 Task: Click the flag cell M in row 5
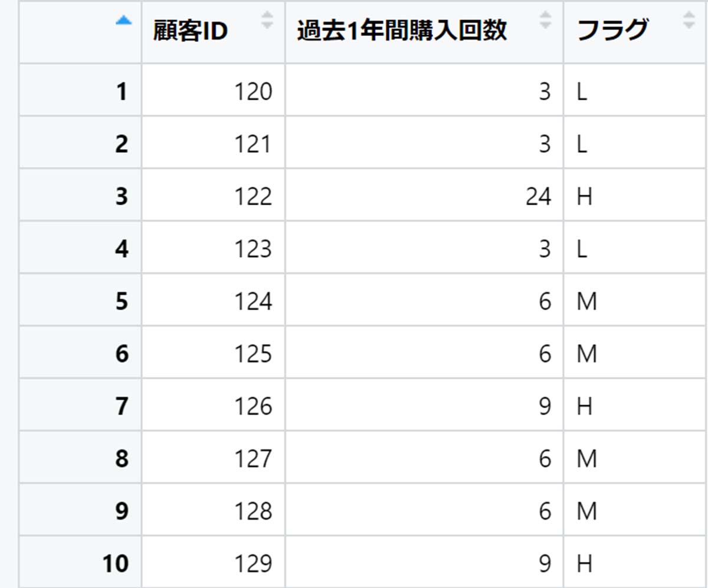click(x=635, y=300)
